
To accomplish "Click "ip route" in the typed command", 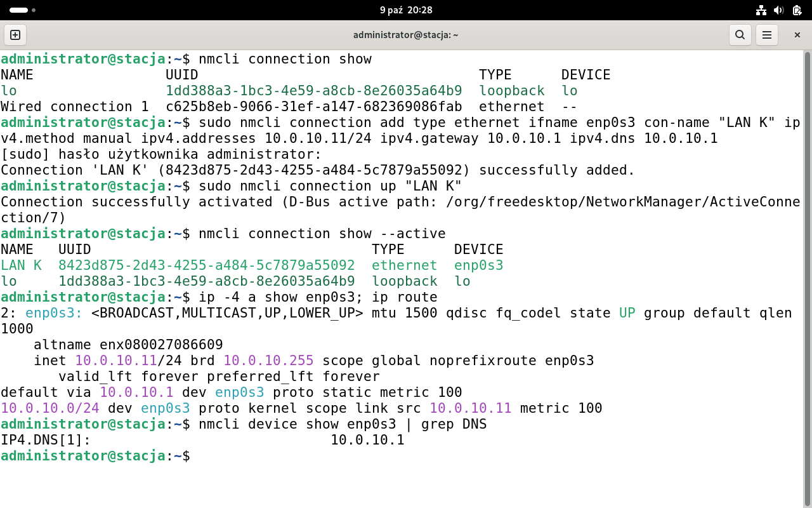I will [405, 297].
